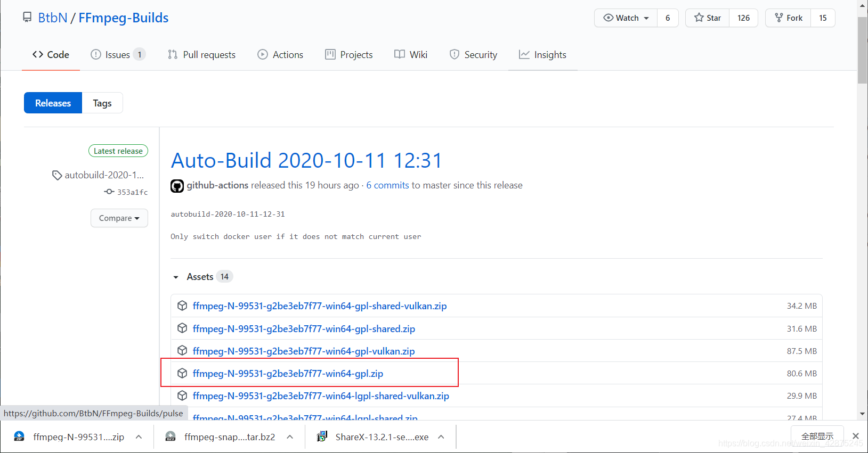Expand the Compare dropdown

point(119,218)
